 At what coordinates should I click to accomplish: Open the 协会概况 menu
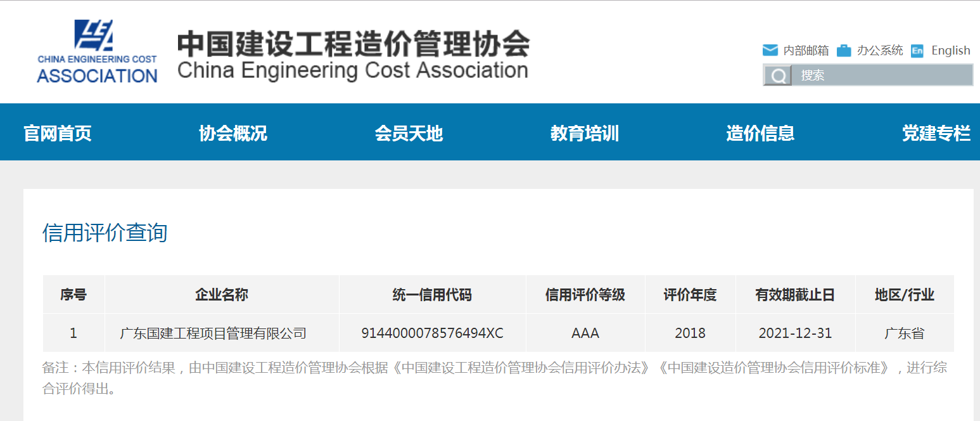[233, 133]
